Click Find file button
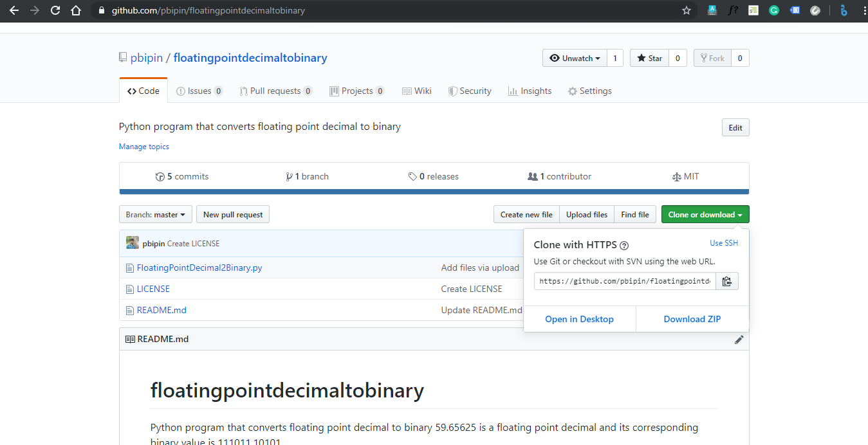 click(635, 214)
